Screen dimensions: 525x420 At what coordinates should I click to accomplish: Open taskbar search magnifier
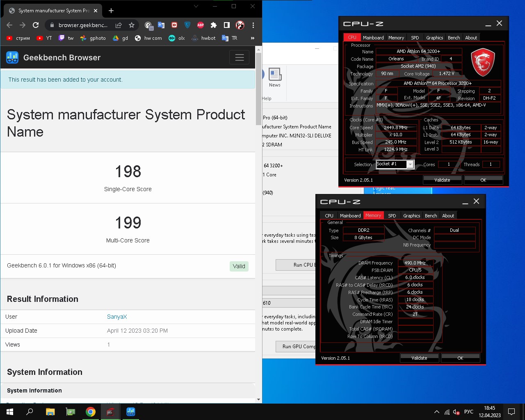coord(30,412)
